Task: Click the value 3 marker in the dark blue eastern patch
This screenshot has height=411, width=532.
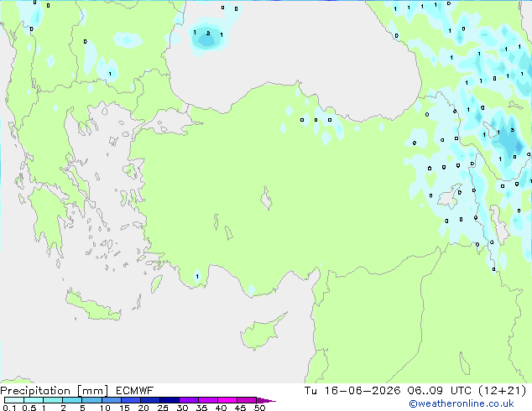Action: pyautogui.click(x=513, y=130)
